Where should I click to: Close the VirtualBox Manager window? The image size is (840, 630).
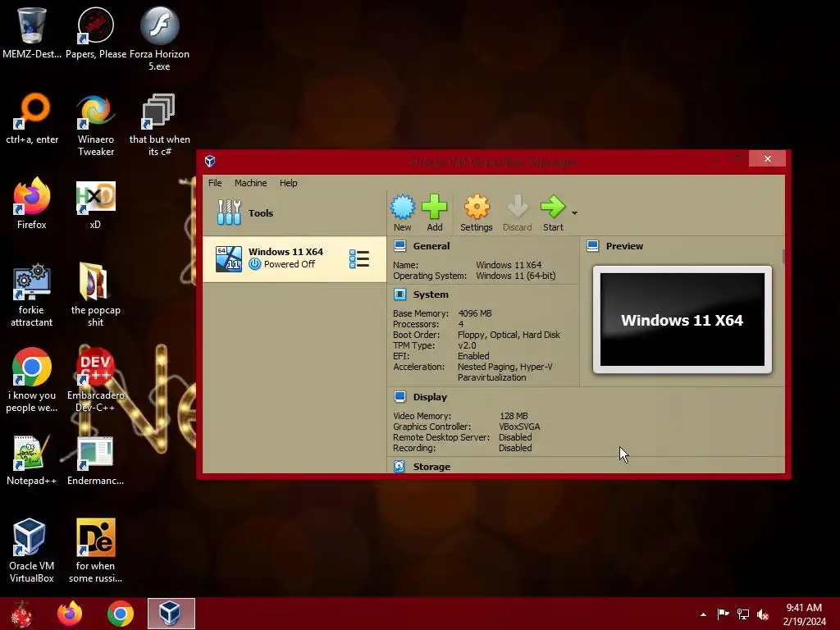click(x=767, y=158)
